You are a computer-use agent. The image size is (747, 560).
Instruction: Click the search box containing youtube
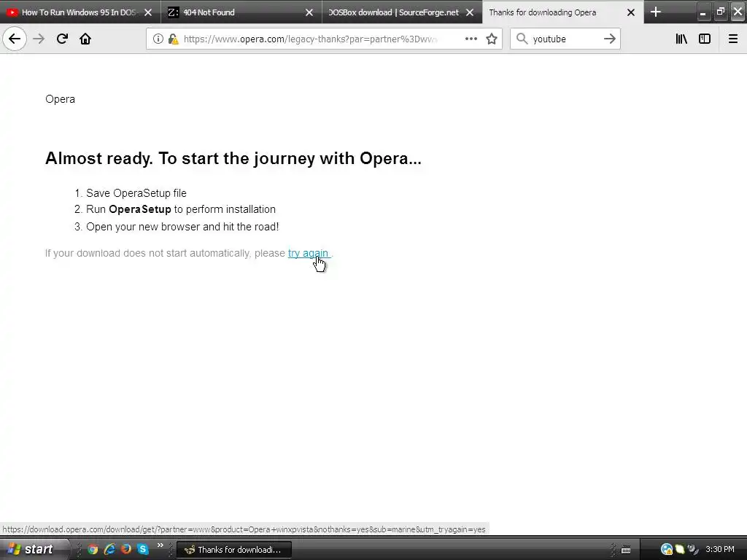point(565,39)
